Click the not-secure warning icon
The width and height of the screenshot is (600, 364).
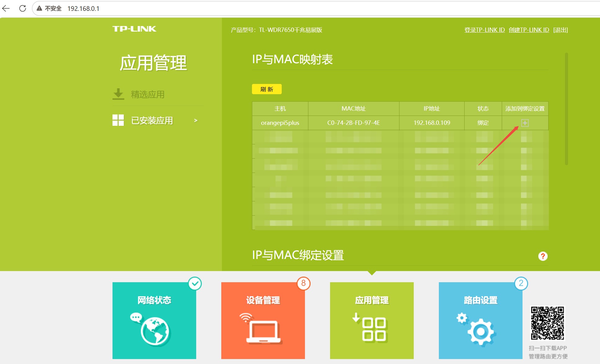39,8
